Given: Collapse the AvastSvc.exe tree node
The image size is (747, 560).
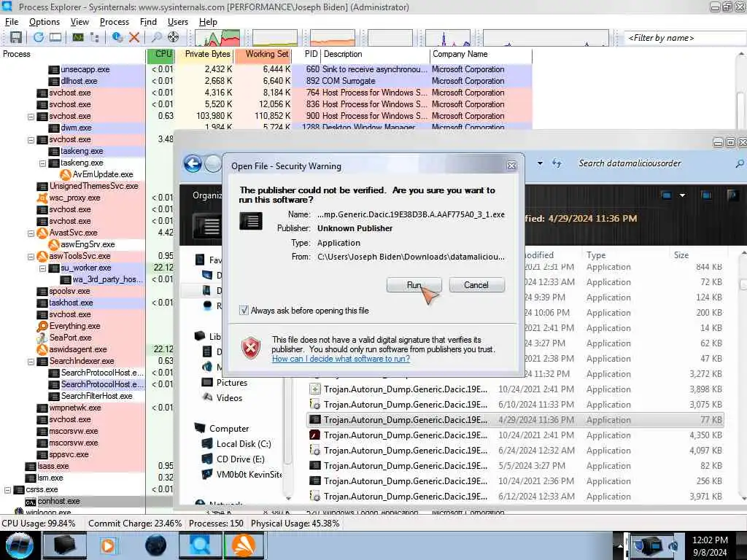Looking at the screenshot, I should pos(31,233).
